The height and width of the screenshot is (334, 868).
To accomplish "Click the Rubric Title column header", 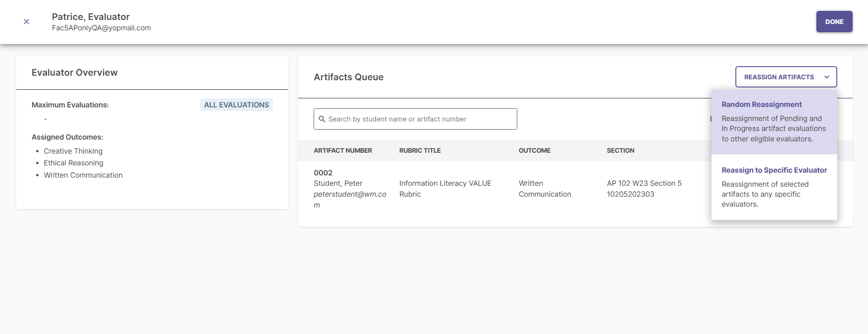I will coord(420,150).
